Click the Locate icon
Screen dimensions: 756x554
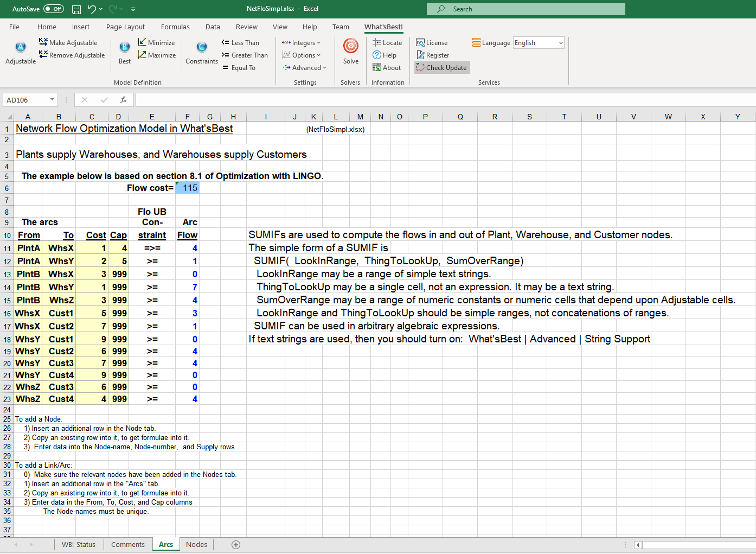[377, 42]
